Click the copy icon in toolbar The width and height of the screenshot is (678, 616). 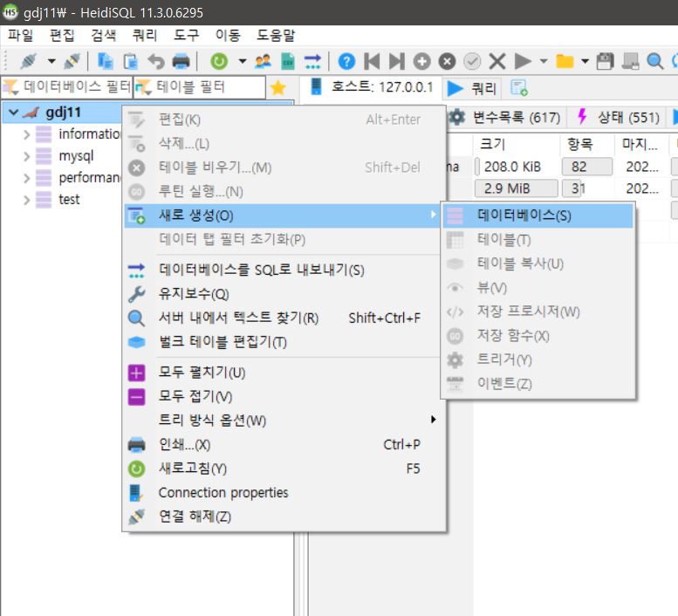click(105, 61)
